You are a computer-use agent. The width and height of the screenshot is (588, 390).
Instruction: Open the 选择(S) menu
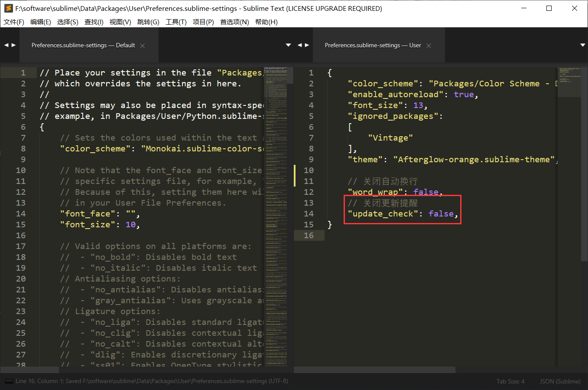pyautogui.click(x=68, y=22)
